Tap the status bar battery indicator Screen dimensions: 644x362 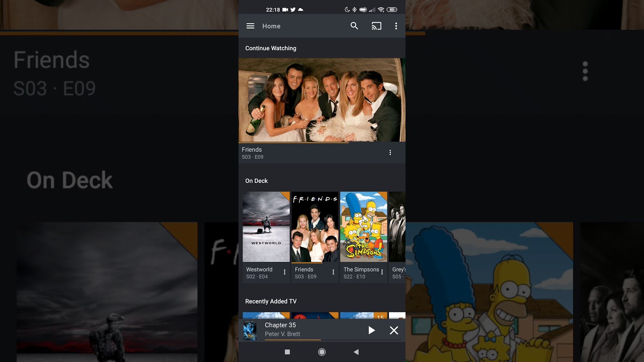(392, 10)
